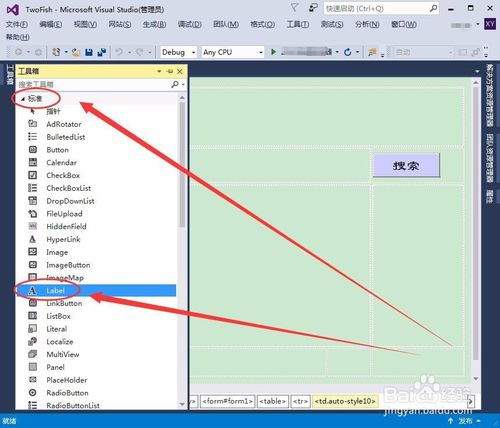Choose the CheckBox control item

(63, 175)
